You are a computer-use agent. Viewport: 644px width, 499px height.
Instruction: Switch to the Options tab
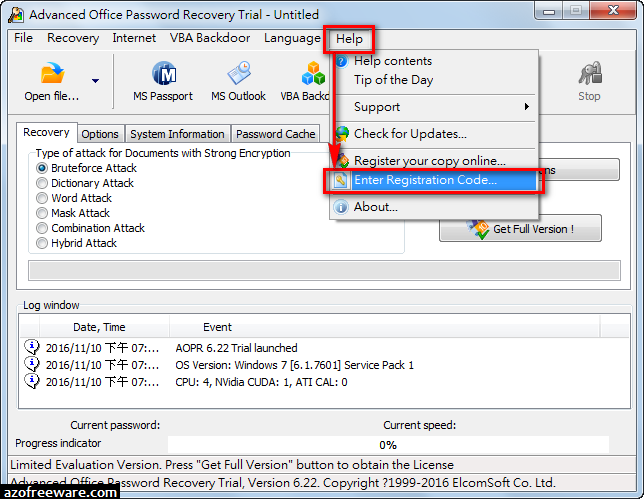pyautogui.click(x=100, y=134)
